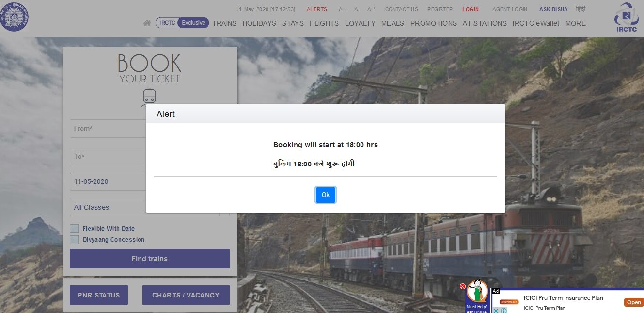
Task: Click the Find trains button
Action: point(150,259)
